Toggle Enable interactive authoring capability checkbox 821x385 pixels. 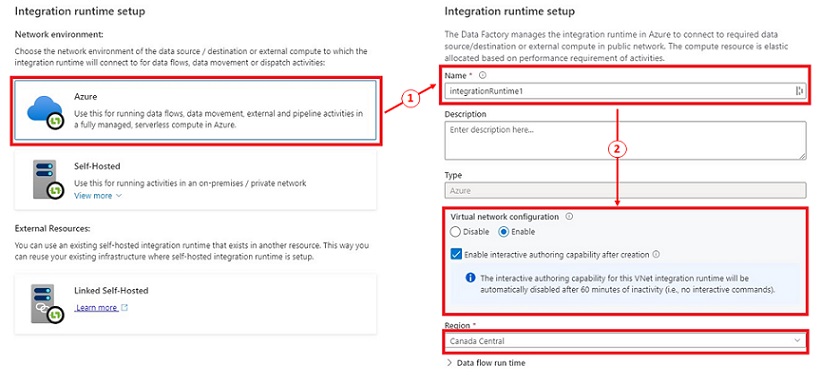456,255
